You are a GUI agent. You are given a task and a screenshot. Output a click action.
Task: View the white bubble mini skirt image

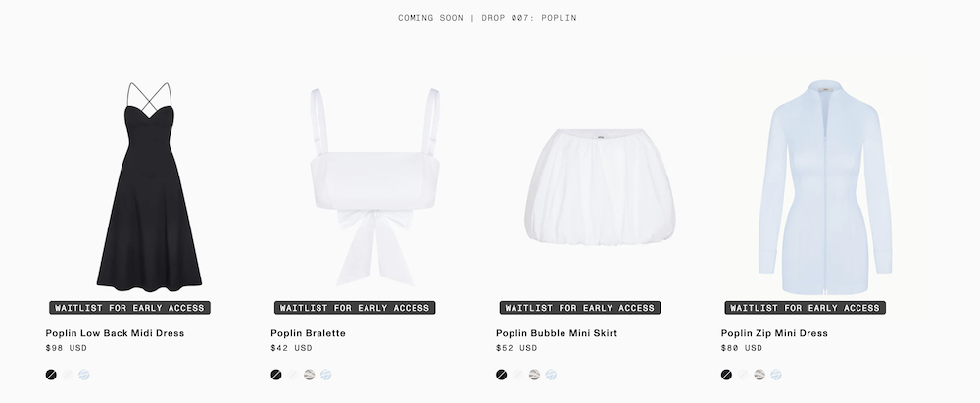coord(600,187)
